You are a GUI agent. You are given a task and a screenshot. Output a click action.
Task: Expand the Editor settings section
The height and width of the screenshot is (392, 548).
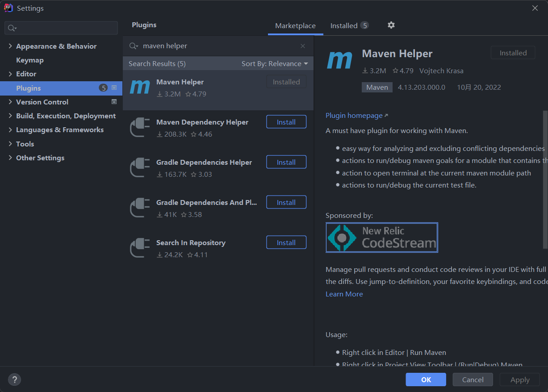coord(10,74)
